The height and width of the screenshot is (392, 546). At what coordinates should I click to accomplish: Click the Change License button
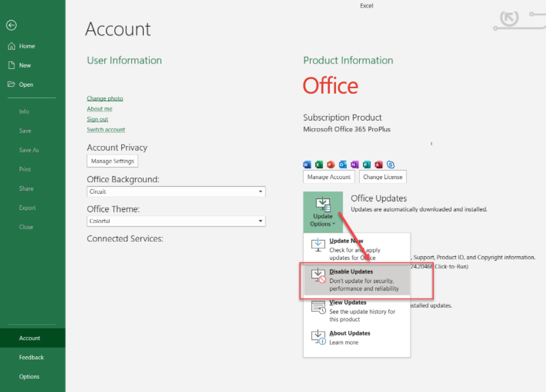(383, 177)
